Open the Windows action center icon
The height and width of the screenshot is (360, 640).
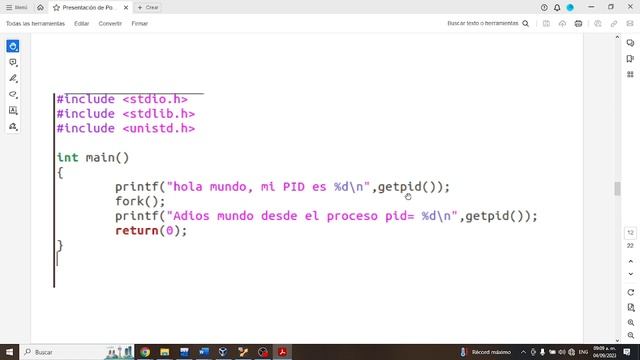pos(627,352)
